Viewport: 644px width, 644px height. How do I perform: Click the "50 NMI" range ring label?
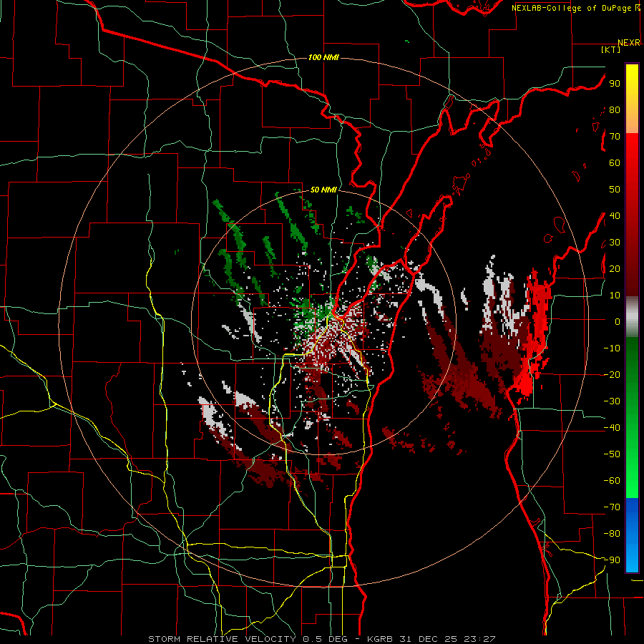[323, 190]
